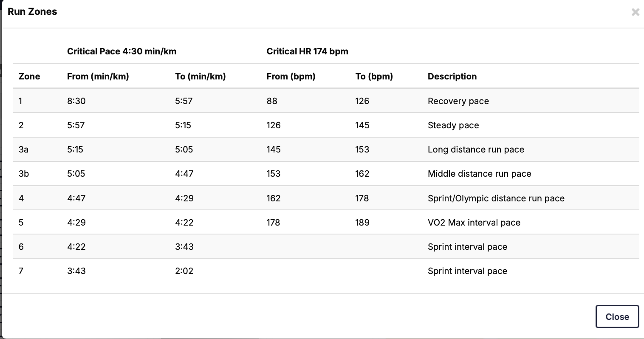Select the Critical Pace 4:30 min/km heading
The width and height of the screenshot is (644, 339).
[x=121, y=51]
